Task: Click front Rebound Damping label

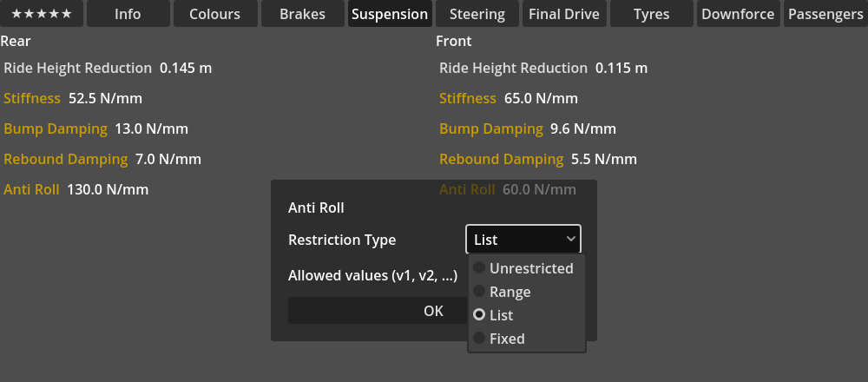Action: [x=502, y=159]
